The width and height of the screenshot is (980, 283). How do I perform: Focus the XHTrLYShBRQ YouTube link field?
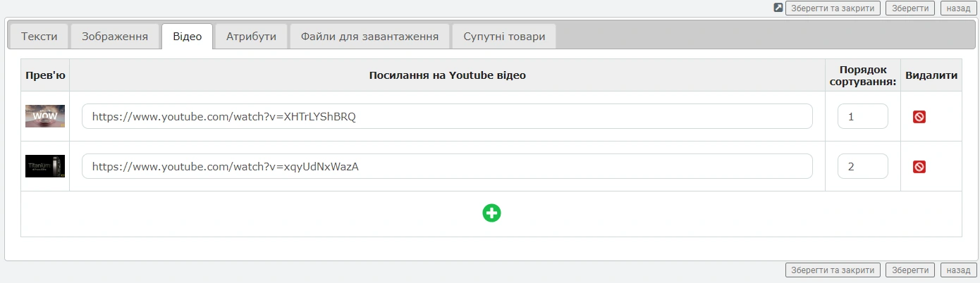tap(447, 117)
